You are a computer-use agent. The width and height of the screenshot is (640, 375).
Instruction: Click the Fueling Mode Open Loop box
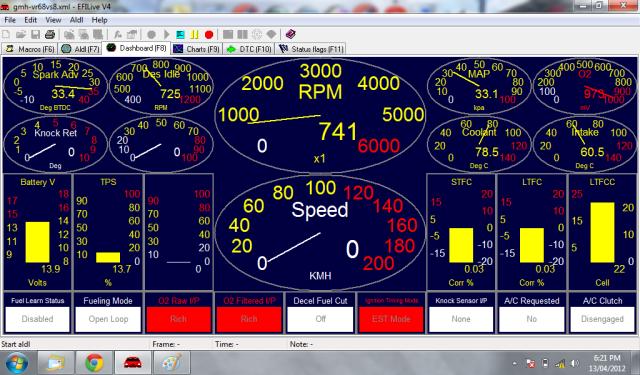coord(108,319)
